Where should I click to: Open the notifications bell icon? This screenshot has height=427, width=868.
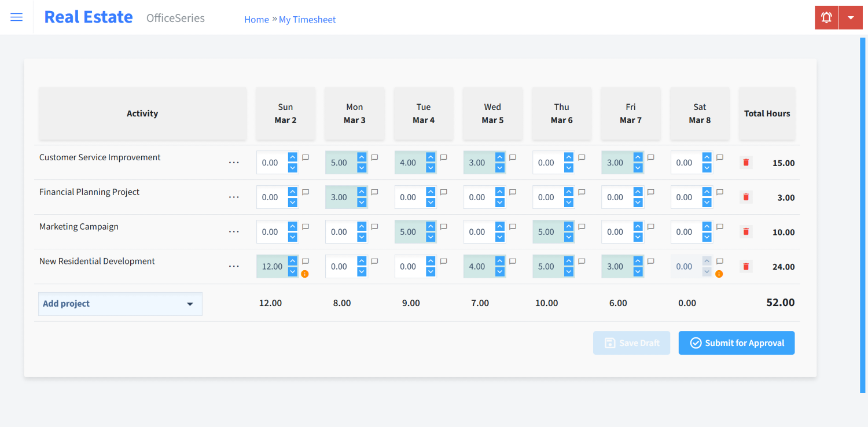[x=826, y=17]
